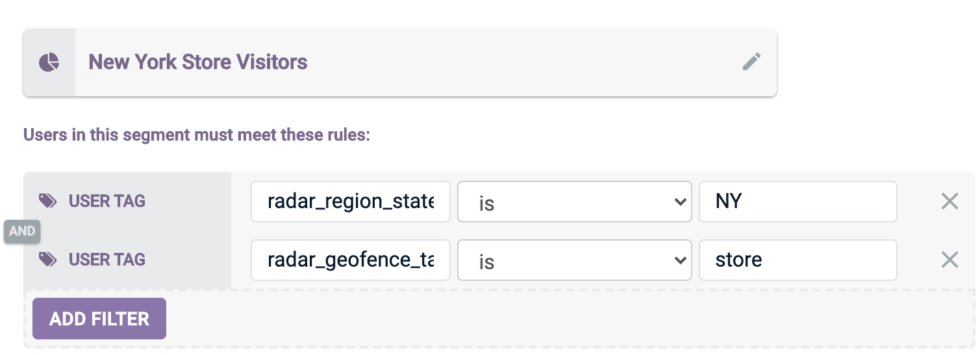This screenshot has width=980, height=355.
Task: Focus the store value input
Action: point(798,260)
